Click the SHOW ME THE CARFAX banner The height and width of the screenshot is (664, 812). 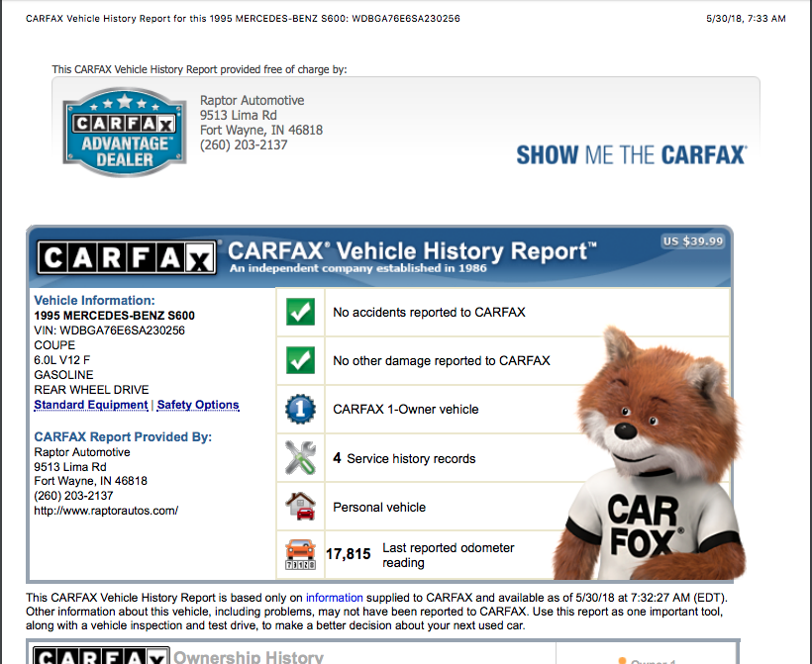tap(631, 155)
